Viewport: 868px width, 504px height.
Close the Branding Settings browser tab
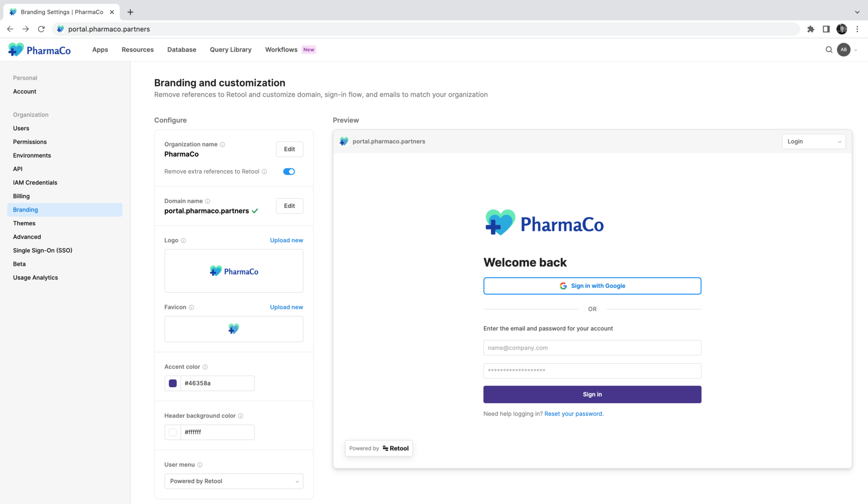click(x=112, y=12)
